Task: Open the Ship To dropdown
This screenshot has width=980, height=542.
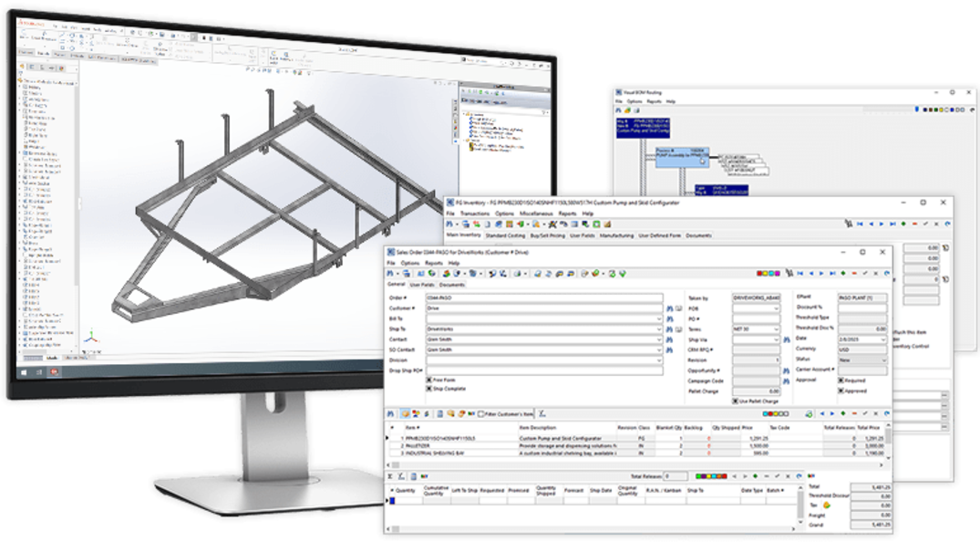Action: pos(659,329)
